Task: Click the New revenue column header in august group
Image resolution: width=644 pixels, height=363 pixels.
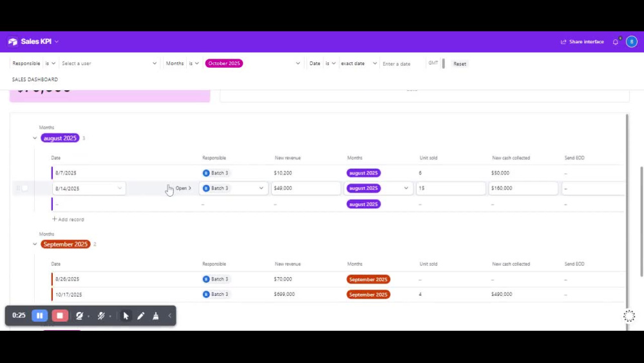Action: (287, 158)
